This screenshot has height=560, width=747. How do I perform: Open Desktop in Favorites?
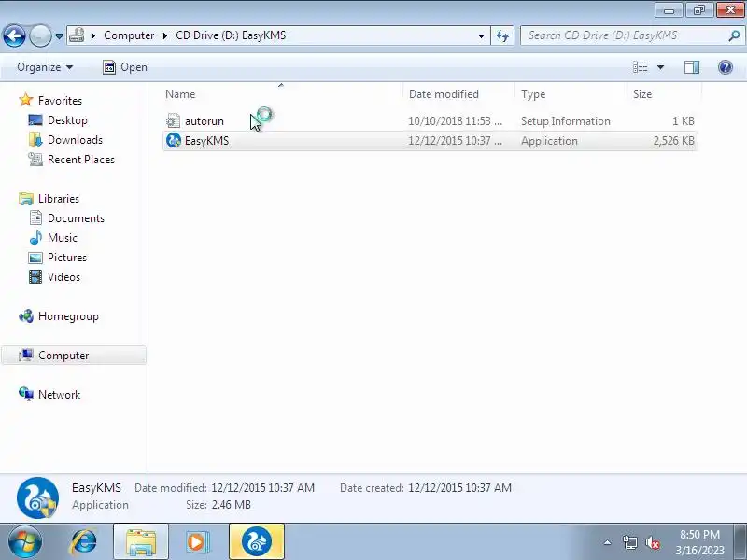pos(67,120)
